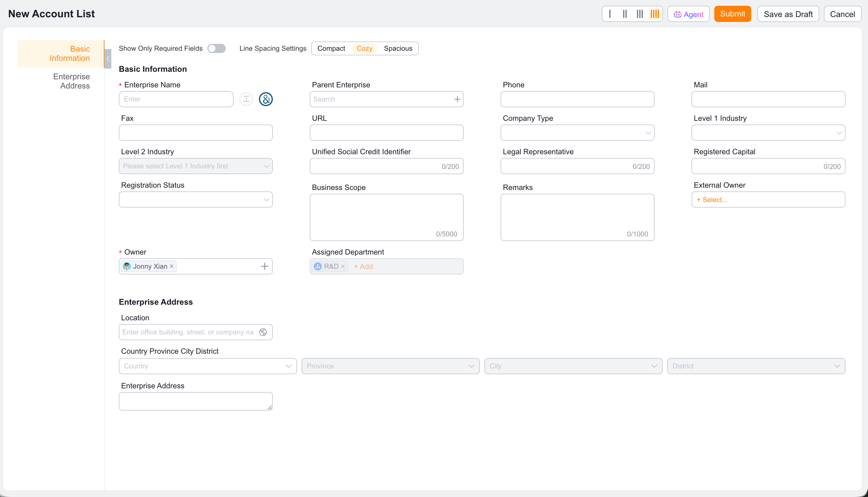Go to Basic Information section tab
Image resolution: width=868 pixels, height=497 pixels.
coord(61,54)
